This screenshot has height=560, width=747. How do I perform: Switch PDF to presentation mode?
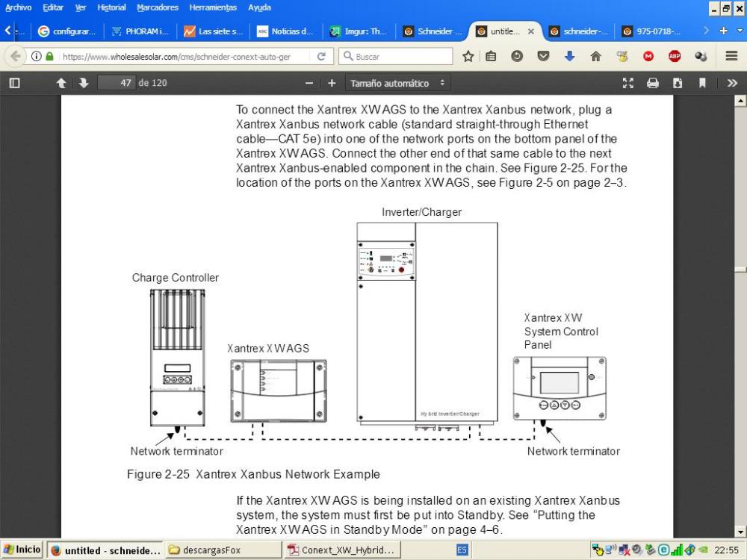[x=628, y=83]
